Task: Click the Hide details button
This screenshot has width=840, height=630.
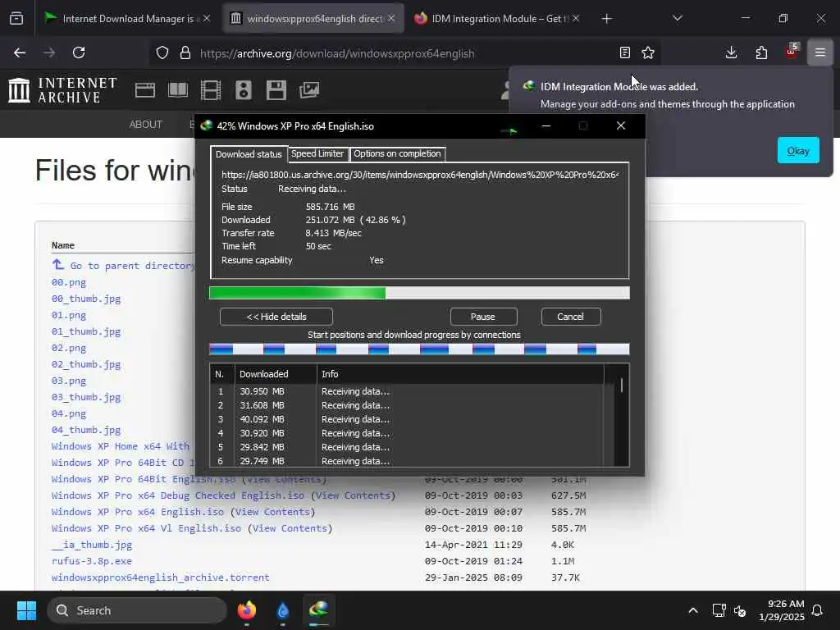Action: point(276,317)
